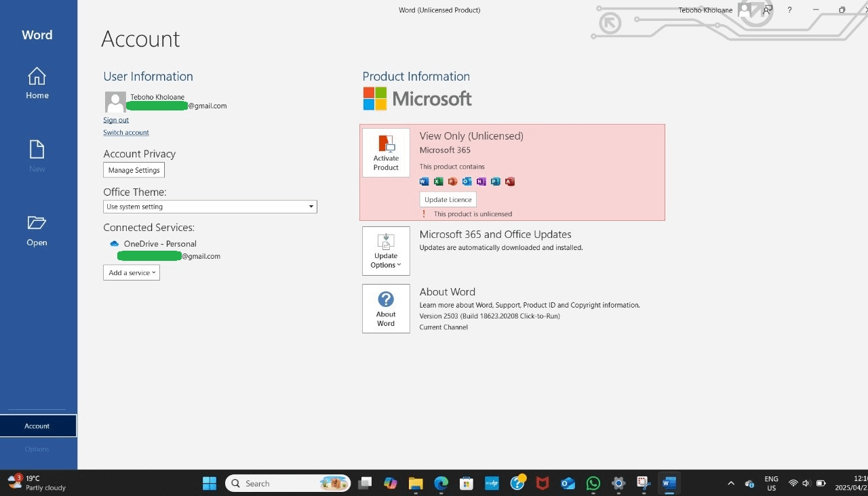Click the OneDrive cloud icon in Connected Services
This screenshot has height=496, width=868.
115,244
